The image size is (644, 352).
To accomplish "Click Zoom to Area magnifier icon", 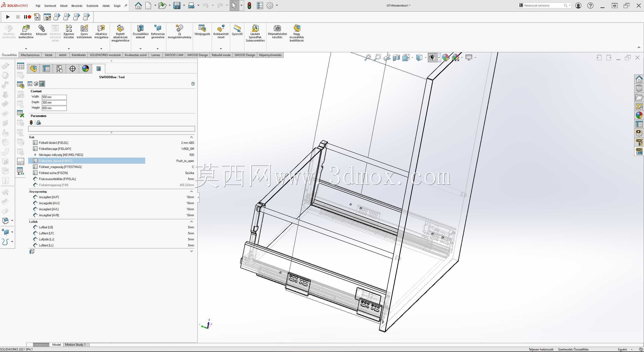I will coord(377,58).
